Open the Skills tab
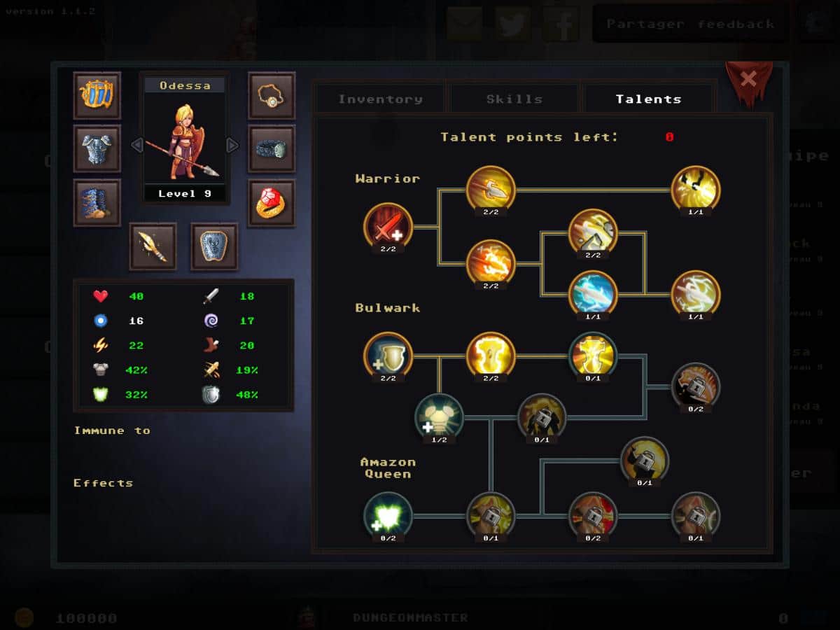The width and height of the screenshot is (840, 630). click(x=514, y=99)
